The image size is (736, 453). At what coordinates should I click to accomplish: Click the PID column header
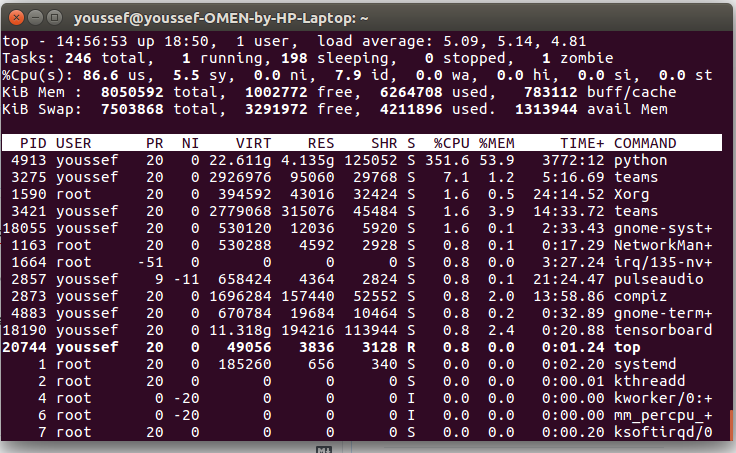pos(33,143)
